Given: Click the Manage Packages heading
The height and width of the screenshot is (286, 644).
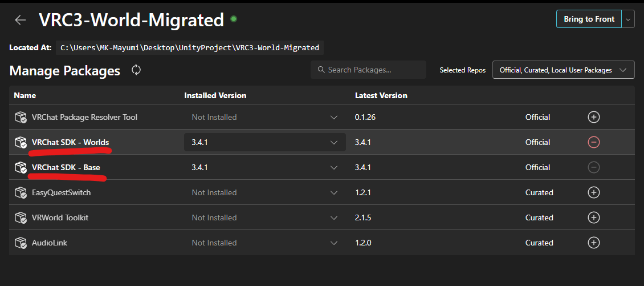Looking at the screenshot, I should pos(65,71).
